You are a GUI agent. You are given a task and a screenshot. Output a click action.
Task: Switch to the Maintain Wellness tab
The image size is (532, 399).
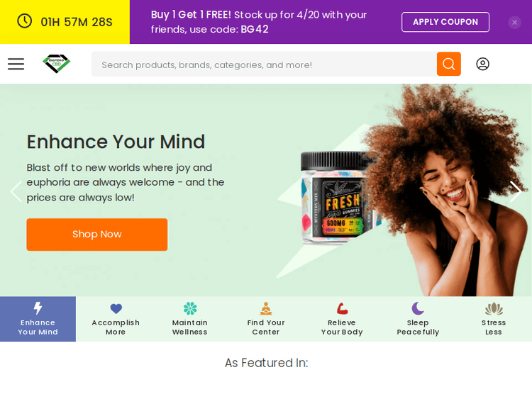tap(189, 319)
